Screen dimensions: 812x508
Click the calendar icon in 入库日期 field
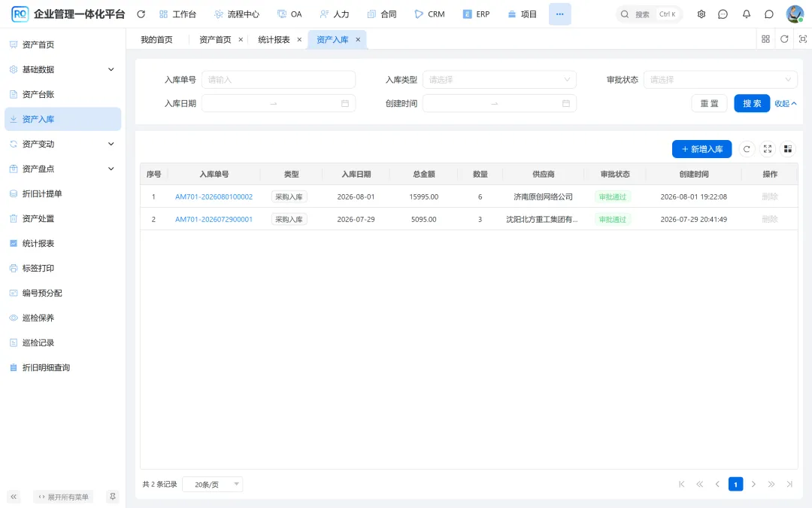click(x=345, y=104)
